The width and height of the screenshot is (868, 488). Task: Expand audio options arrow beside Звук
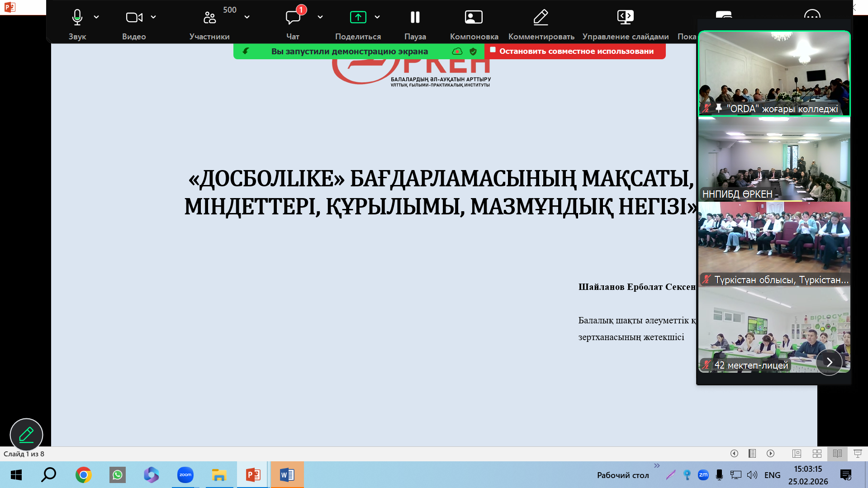tap(96, 17)
